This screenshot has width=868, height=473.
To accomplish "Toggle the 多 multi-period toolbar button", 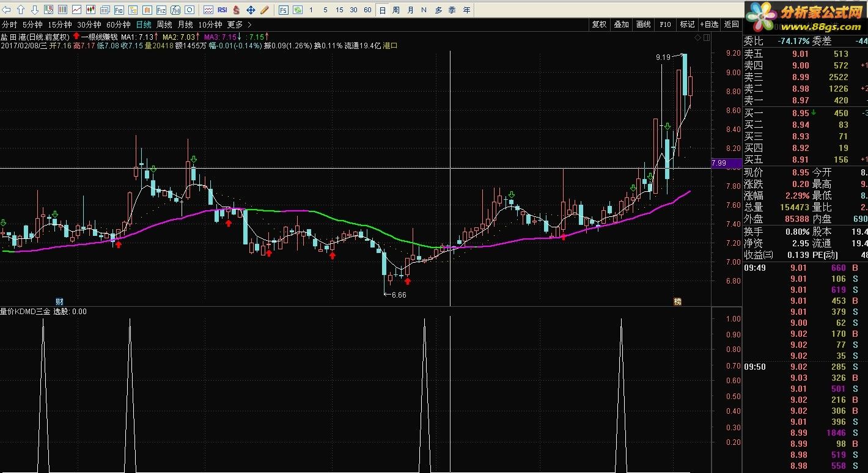I will pyautogui.click(x=438, y=10).
